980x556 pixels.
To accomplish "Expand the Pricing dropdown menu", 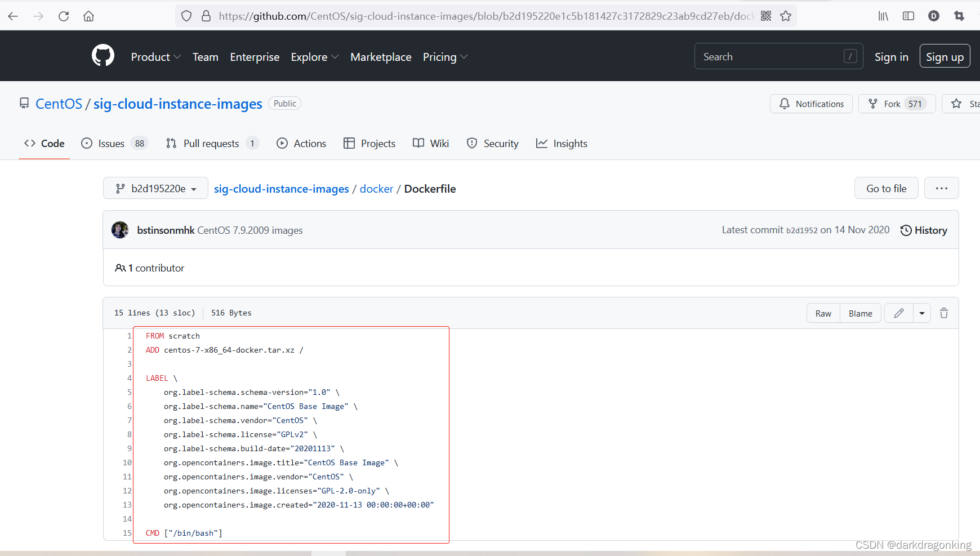I will [446, 57].
